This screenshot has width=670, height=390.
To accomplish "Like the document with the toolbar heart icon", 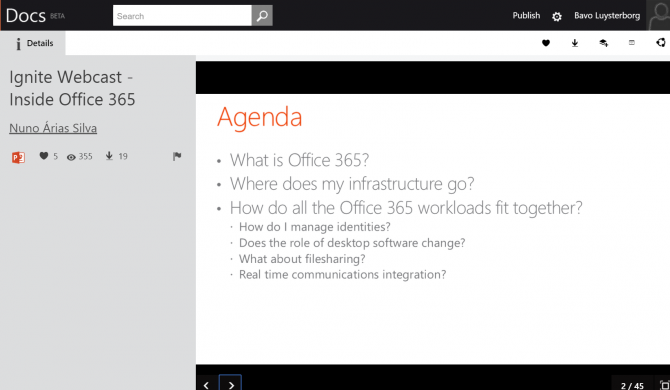I will click(x=546, y=43).
